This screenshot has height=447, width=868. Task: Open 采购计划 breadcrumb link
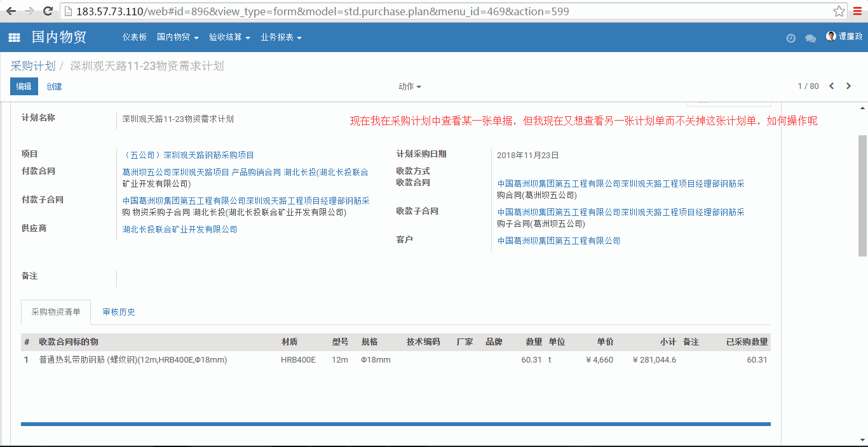(33, 66)
